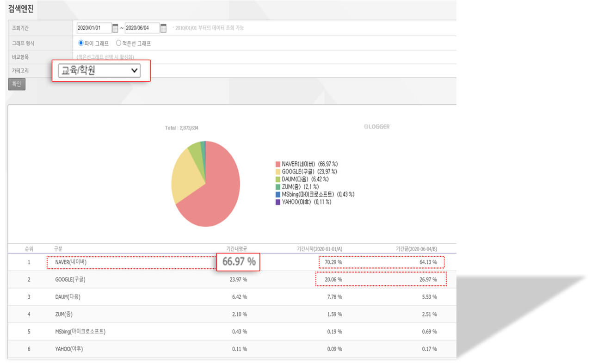
Task: Edit the end date field 2020/06/04
Action: (142, 28)
